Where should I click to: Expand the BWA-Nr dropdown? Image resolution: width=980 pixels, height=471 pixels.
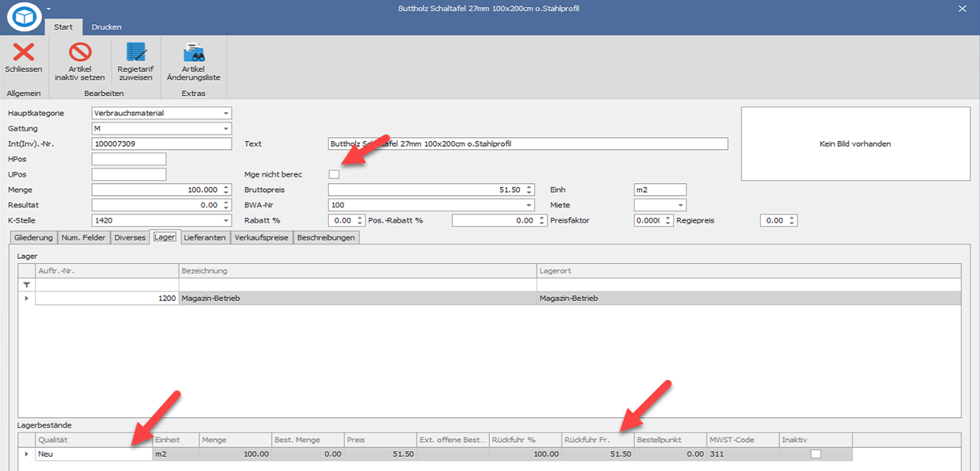[x=528, y=205]
